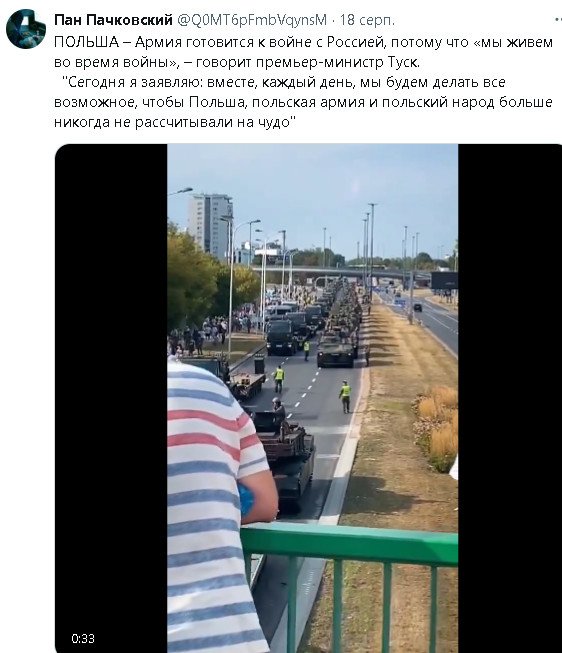
Task: Open Пан Пачковский's profile avatar
Action: click(x=26, y=29)
